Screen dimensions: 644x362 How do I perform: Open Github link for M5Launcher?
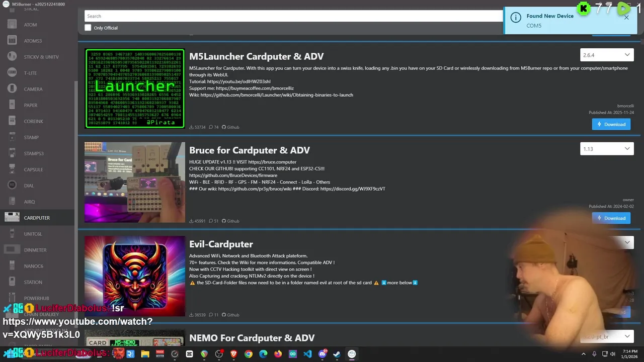[230, 127]
